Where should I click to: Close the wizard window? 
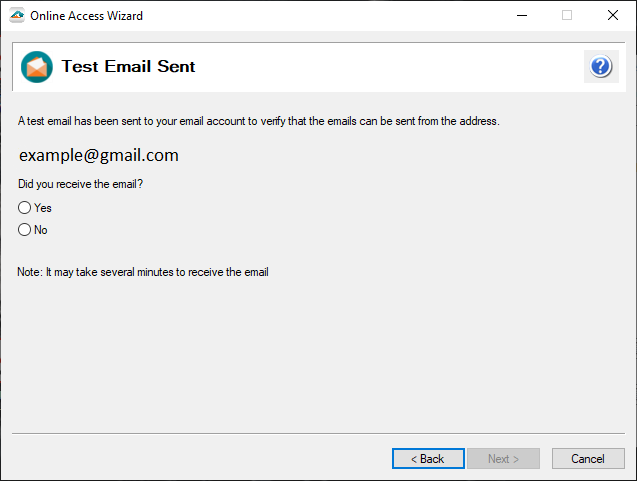pyautogui.click(x=612, y=15)
